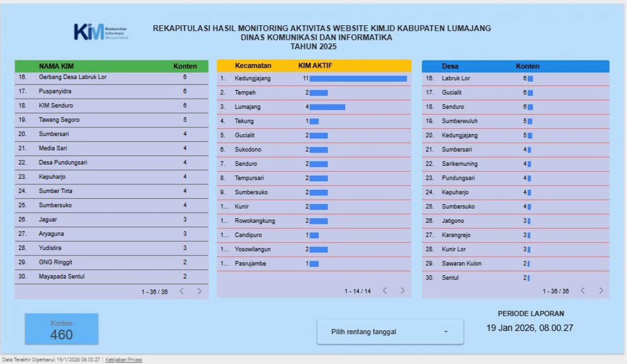Go to previous page of Desa table
The width and height of the screenshot is (627, 364).
tap(583, 291)
